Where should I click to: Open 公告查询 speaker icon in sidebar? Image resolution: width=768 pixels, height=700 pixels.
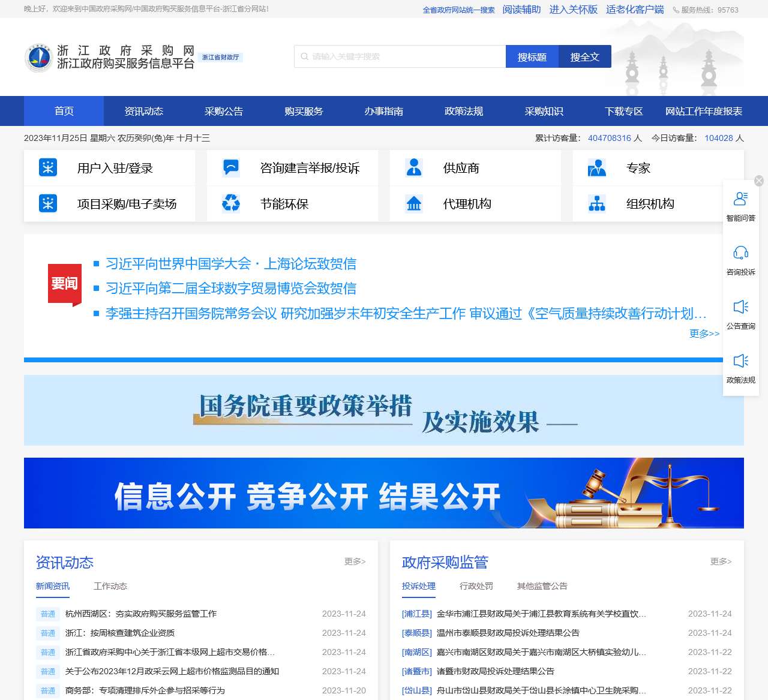(x=741, y=308)
